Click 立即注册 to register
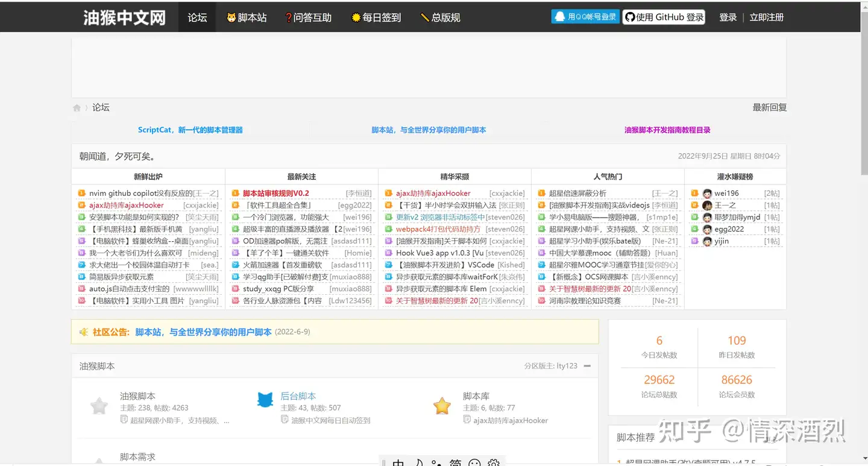Screen dimensions: 868x466 pyautogui.click(x=767, y=17)
